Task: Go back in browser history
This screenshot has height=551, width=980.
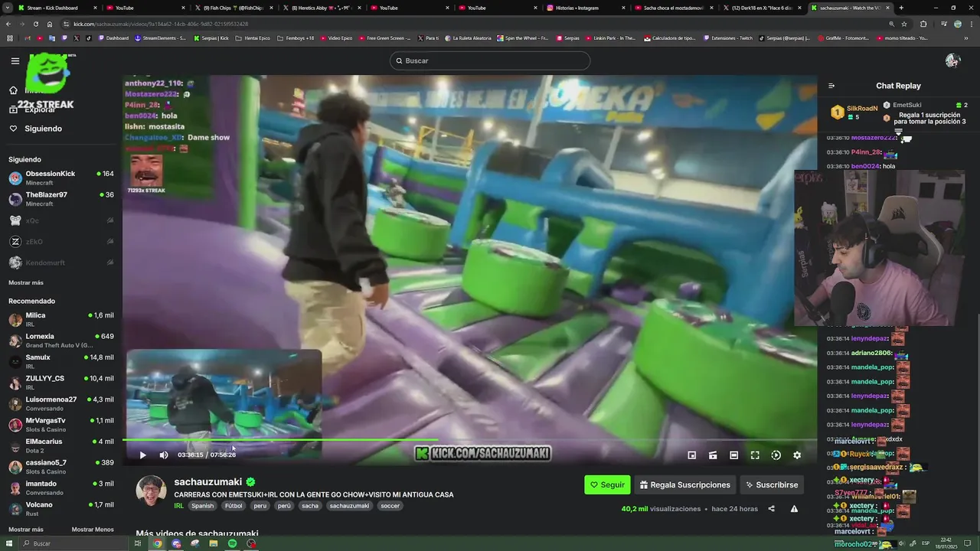Action: (8, 24)
